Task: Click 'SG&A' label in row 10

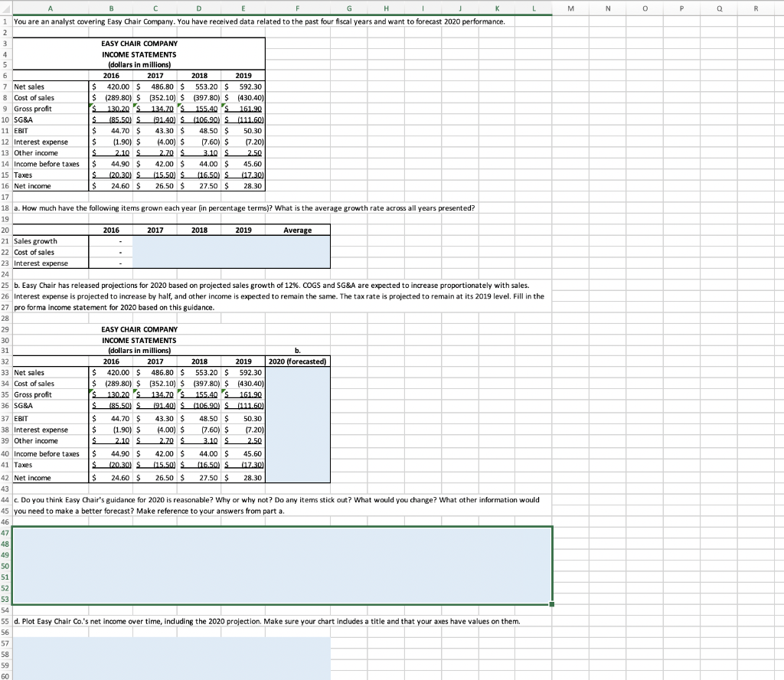Action: click(x=23, y=120)
